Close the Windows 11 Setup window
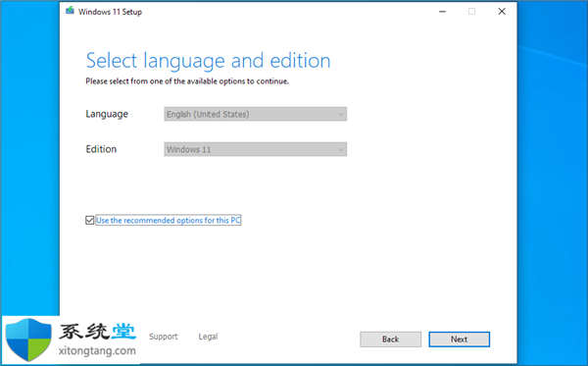Screen dimensions: 588x366 tap(502, 12)
